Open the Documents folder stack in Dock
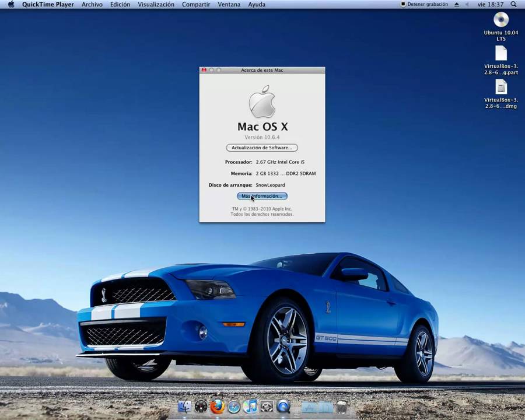The height and width of the screenshot is (420, 525). (x=325, y=407)
